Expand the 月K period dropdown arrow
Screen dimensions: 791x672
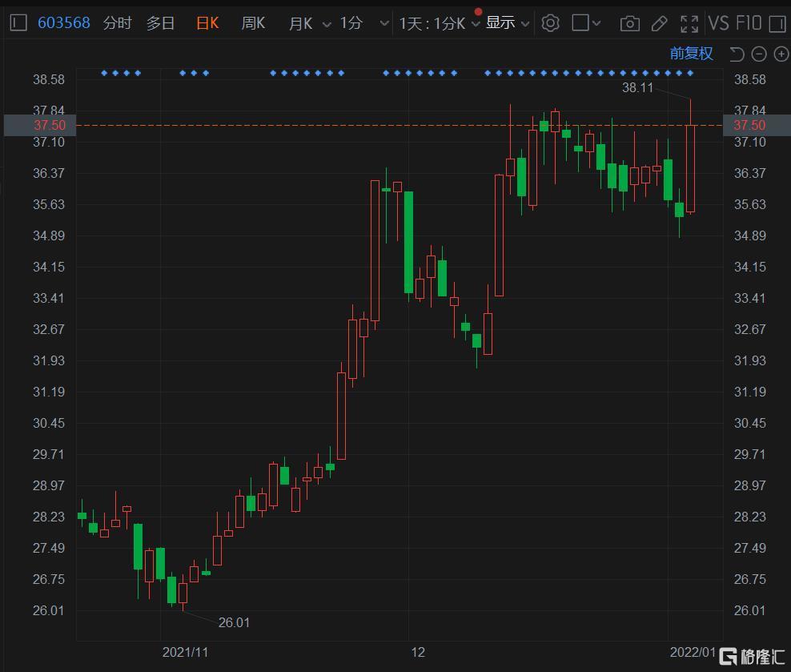click(327, 24)
